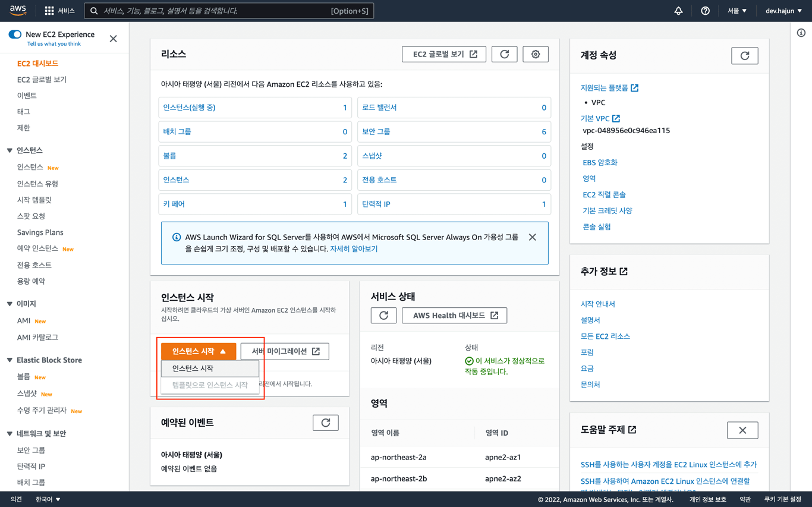Click the info icon in the blue banner
This screenshot has width=812, height=507.
[x=177, y=237]
